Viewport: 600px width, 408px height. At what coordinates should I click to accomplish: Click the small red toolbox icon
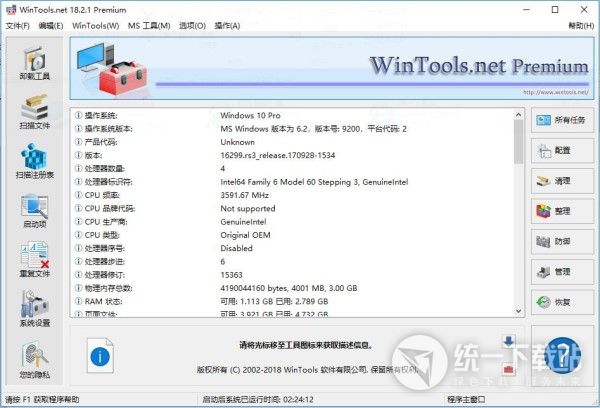click(509, 369)
